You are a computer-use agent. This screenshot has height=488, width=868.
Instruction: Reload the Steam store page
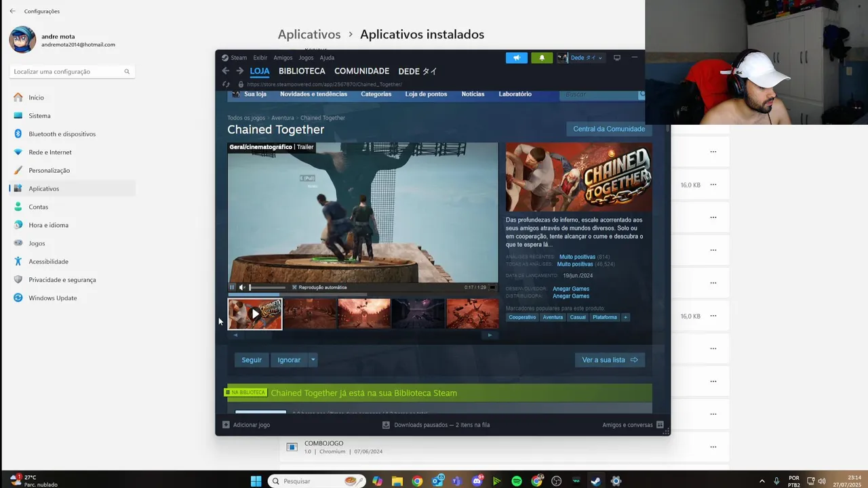[x=226, y=85]
